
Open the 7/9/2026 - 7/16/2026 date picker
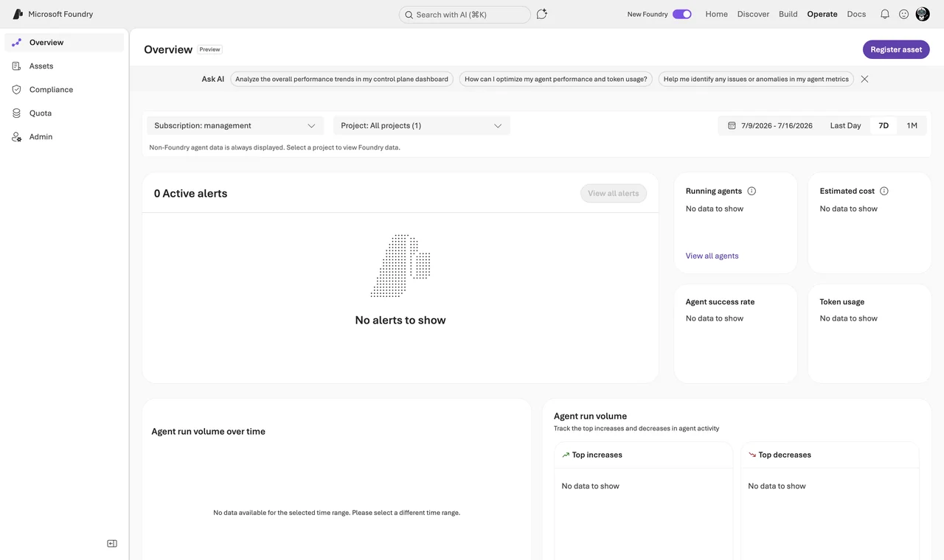(770, 126)
